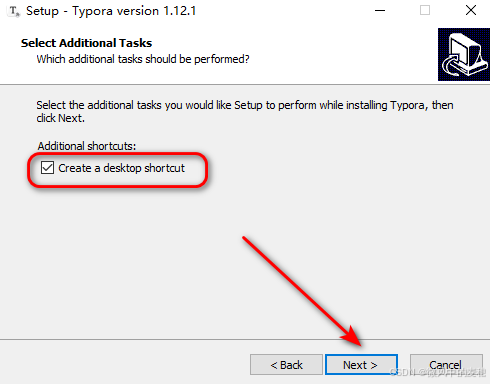Viewport: 490px width, 384px height.
Task: Click the 'Setup - Typora version 1.12.1' title
Action: pos(111,11)
